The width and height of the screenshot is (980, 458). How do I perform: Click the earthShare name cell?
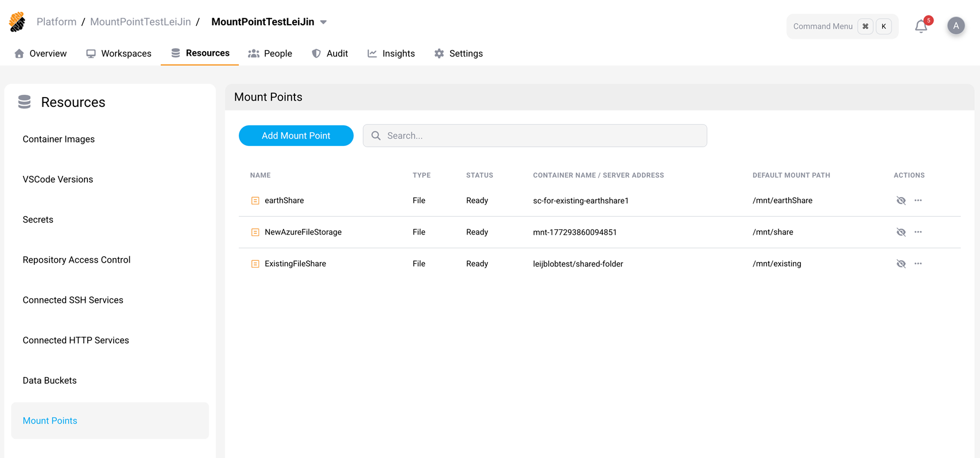[x=284, y=201]
